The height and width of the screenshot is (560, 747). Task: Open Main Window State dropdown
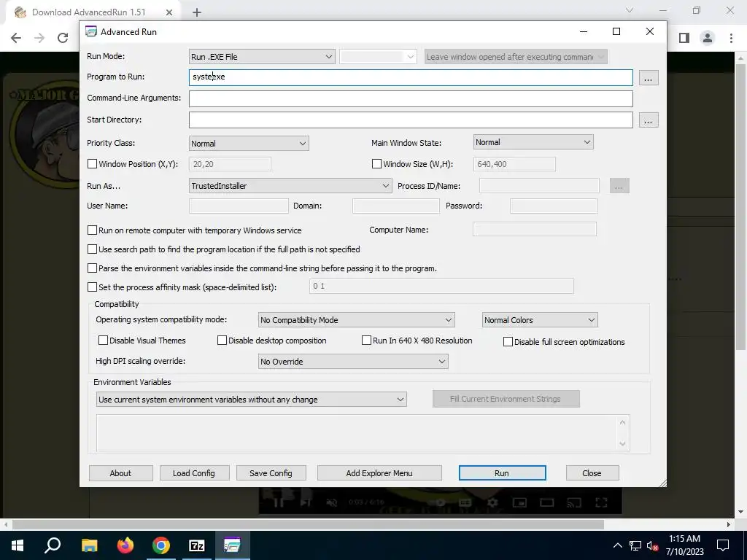(x=533, y=142)
